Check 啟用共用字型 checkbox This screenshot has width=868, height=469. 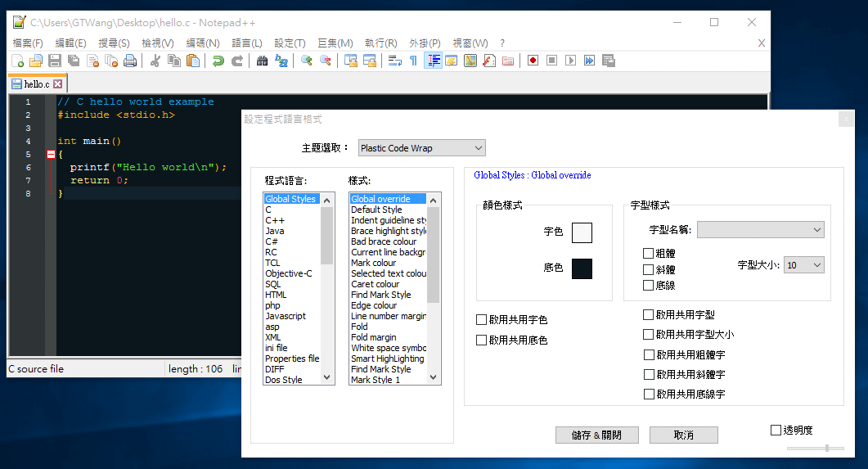pyautogui.click(x=648, y=314)
